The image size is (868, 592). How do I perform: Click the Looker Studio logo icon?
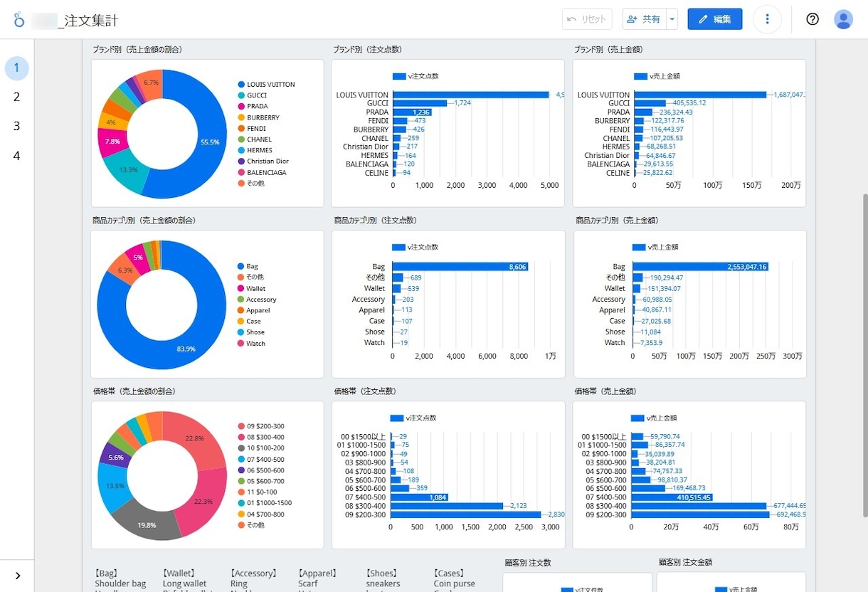click(x=19, y=20)
